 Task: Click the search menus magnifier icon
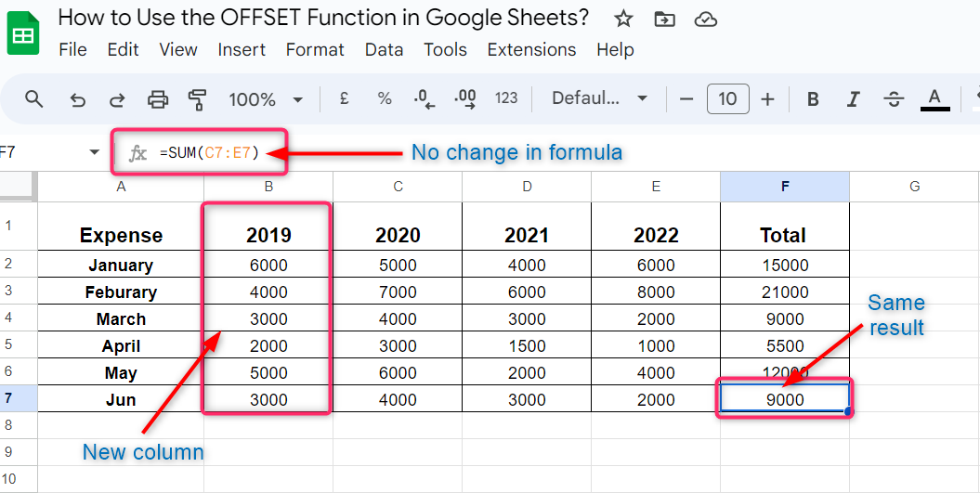click(x=34, y=99)
